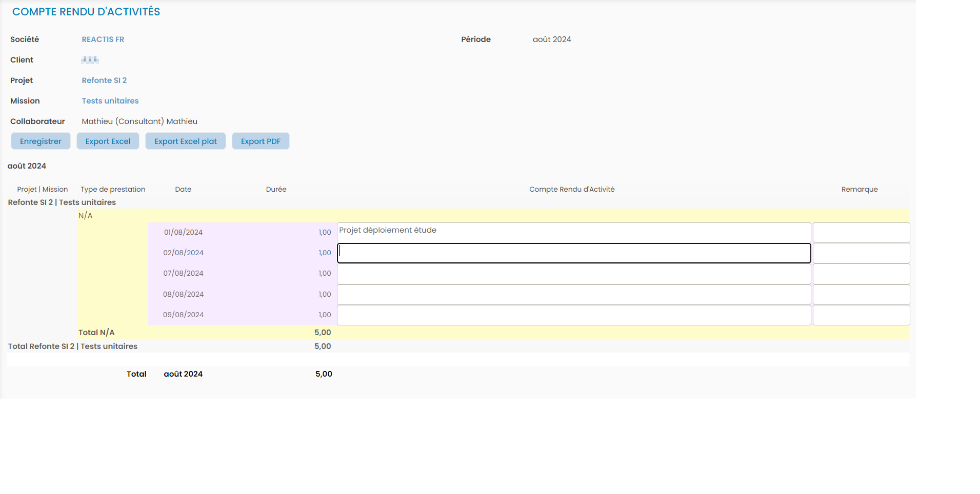
Task: Click the Export PDF button
Action: click(x=261, y=141)
